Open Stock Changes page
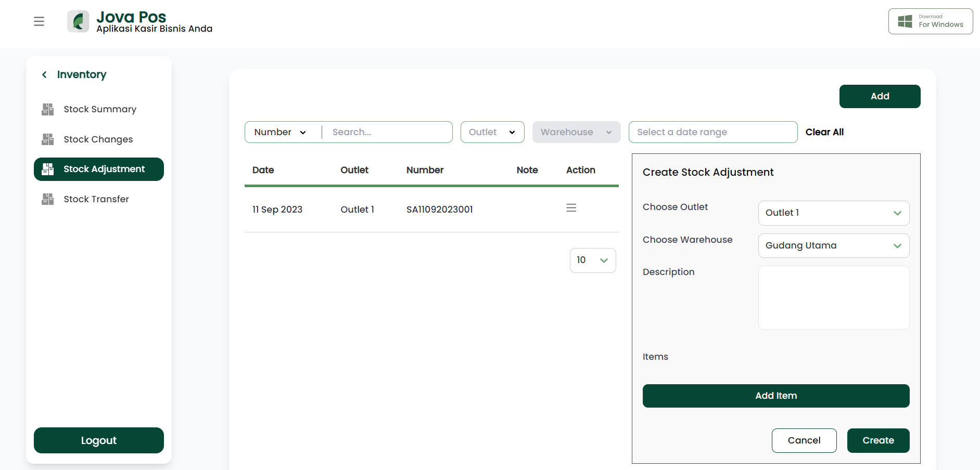980x470 pixels. (x=99, y=139)
